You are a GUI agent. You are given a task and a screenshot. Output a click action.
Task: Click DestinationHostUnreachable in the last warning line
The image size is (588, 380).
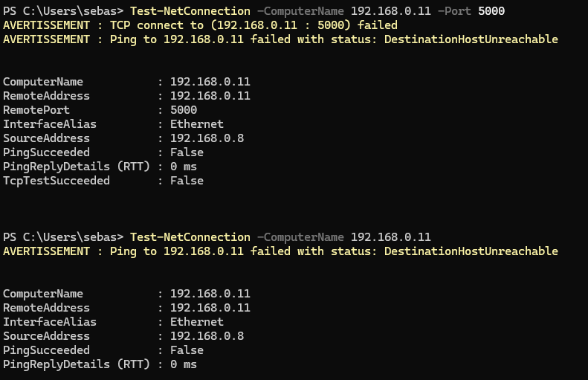click(471, 251)
